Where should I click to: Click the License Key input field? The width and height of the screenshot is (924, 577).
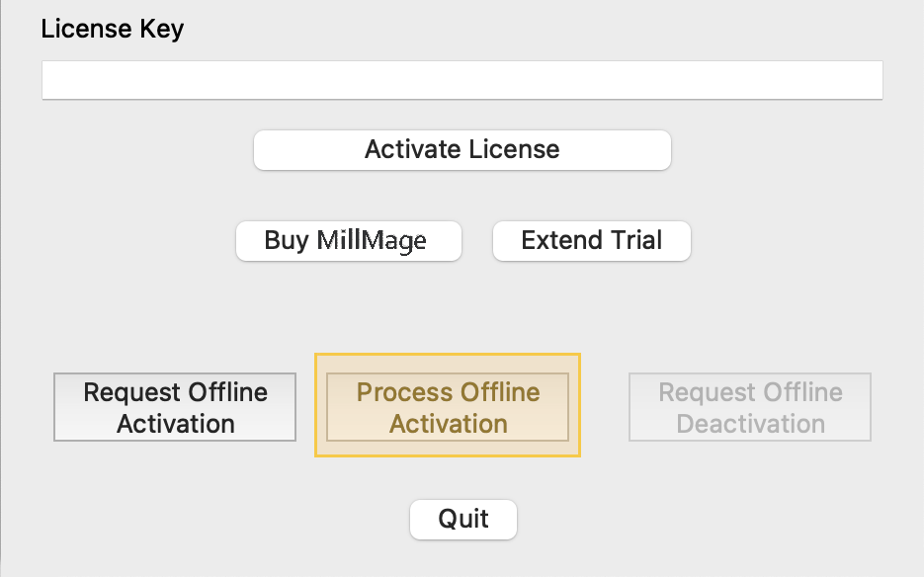pyautogui.click(x=462, y=80)
